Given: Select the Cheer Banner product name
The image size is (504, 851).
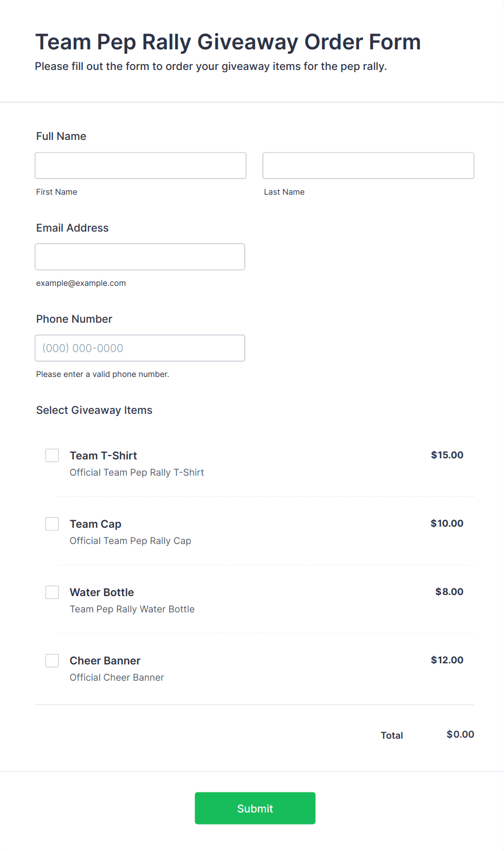Looking at the screenshot, I should pyautogui.click(x=105, y=660).
